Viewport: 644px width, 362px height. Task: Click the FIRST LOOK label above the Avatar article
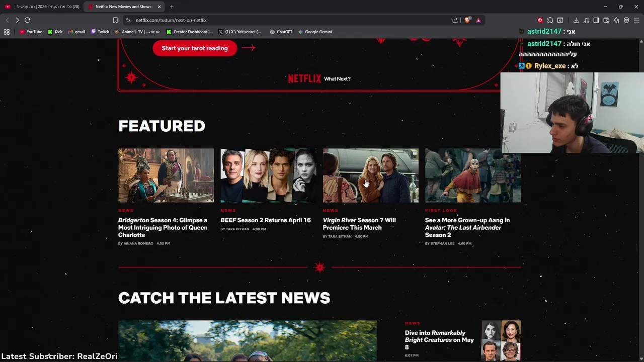coord(441,211)
